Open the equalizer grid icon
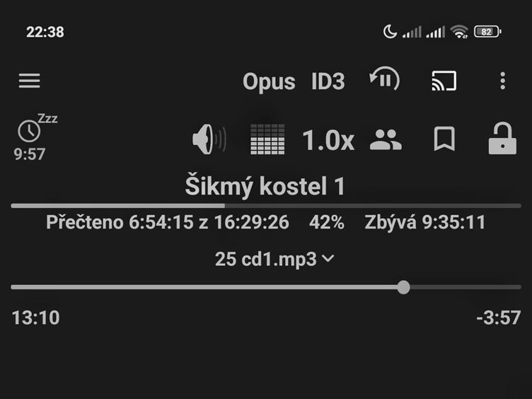The height and width of the screenshot is (399, 532). (267, 139)
